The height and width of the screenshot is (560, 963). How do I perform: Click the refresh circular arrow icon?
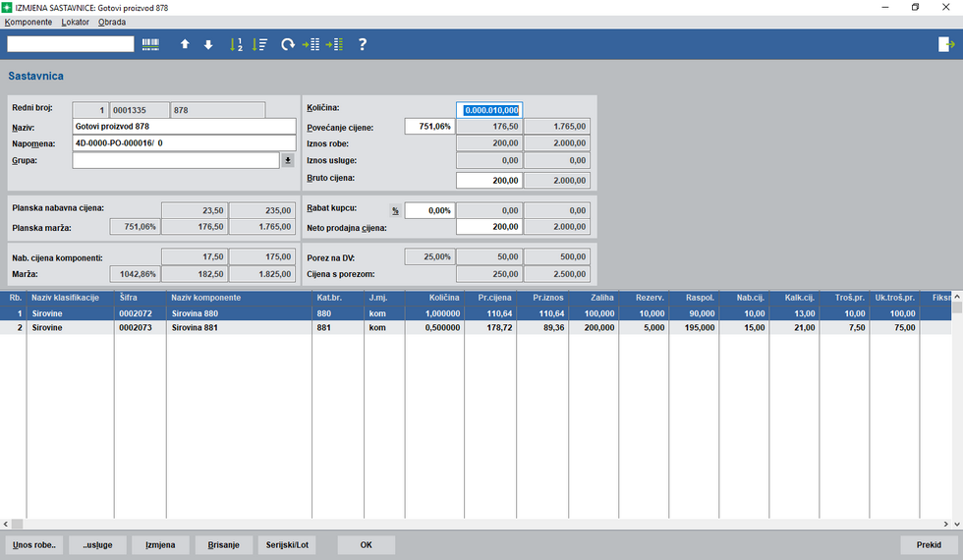[287, 44]
